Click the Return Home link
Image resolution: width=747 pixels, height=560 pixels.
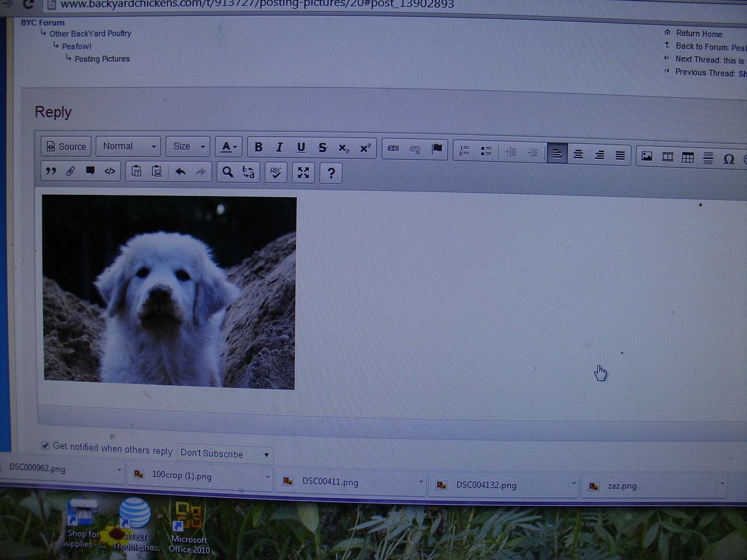coord(699,34)
